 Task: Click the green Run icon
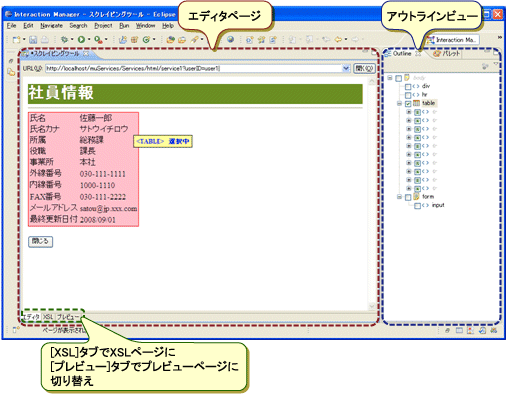81,40
